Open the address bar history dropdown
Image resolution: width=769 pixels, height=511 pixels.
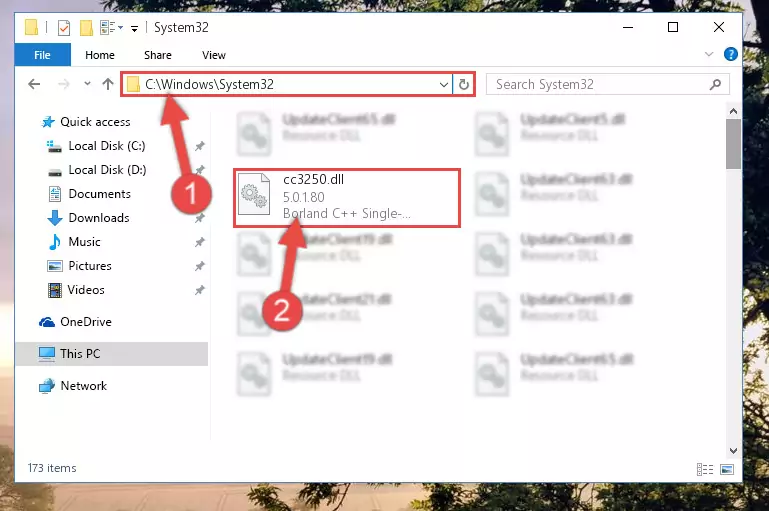443,85
